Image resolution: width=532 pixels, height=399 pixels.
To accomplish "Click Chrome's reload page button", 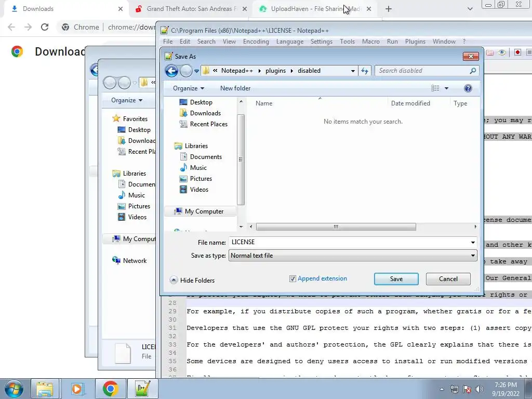I will [45, 27].
